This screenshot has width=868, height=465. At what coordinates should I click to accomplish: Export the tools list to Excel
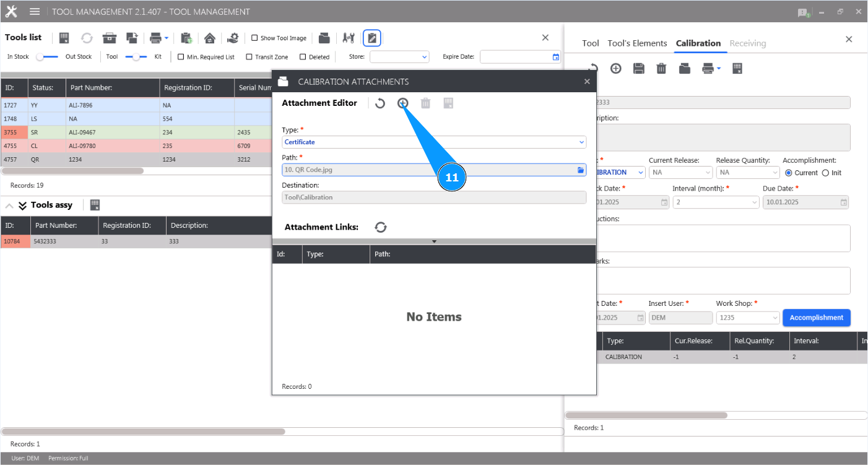point(64,38)
